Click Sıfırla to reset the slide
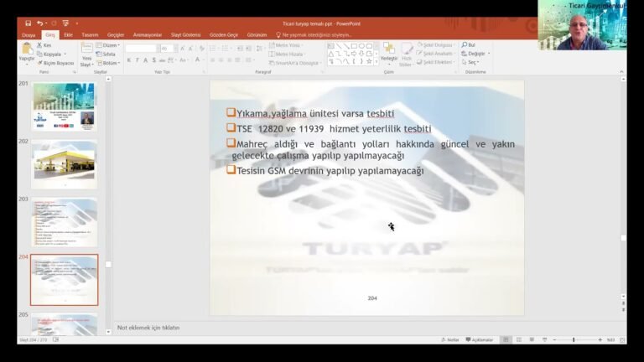The width and height of the screenshot is (644, 362). click(106, 54)
